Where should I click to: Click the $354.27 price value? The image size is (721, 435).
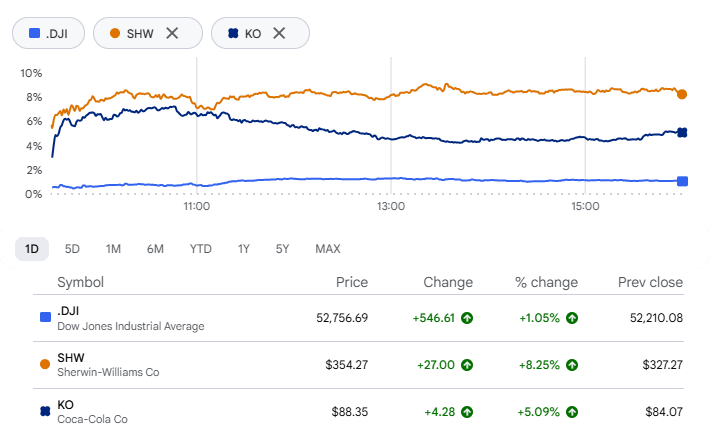(347, 365)
